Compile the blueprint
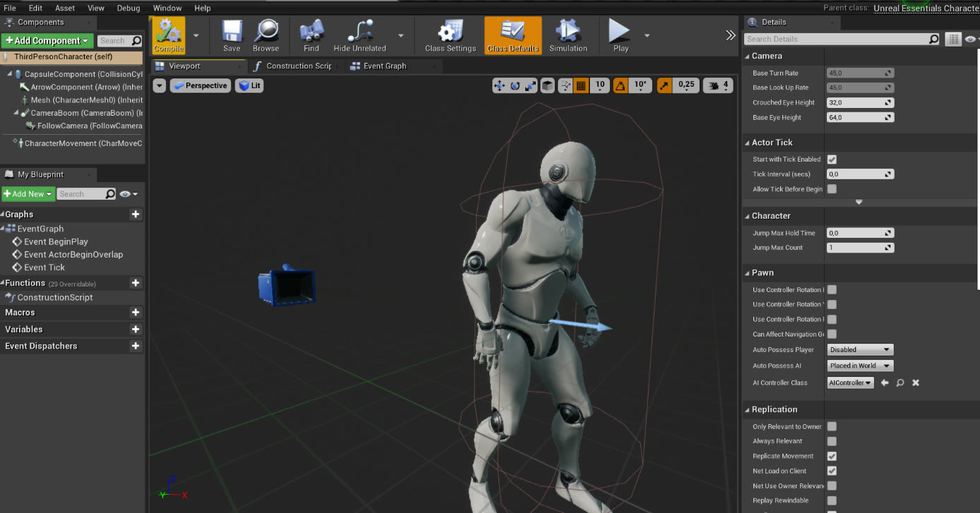 pos(168,35)
